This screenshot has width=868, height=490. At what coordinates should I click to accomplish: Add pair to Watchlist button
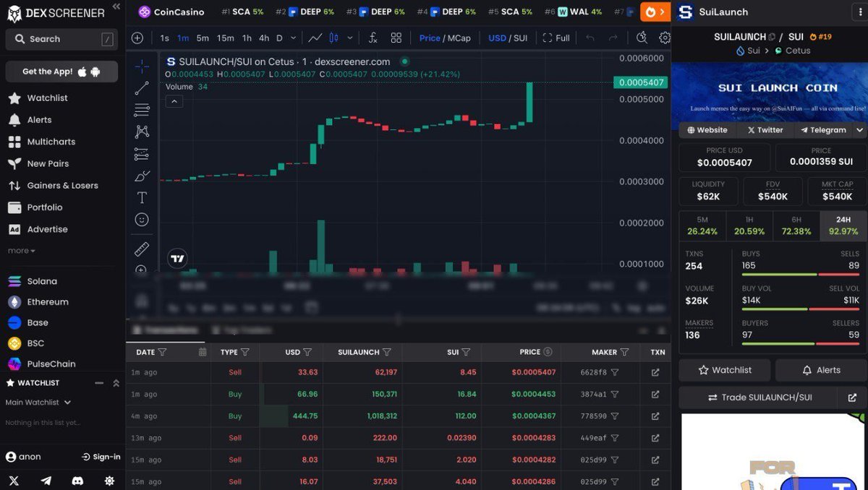pyautogui.click(x=724, y=370)
